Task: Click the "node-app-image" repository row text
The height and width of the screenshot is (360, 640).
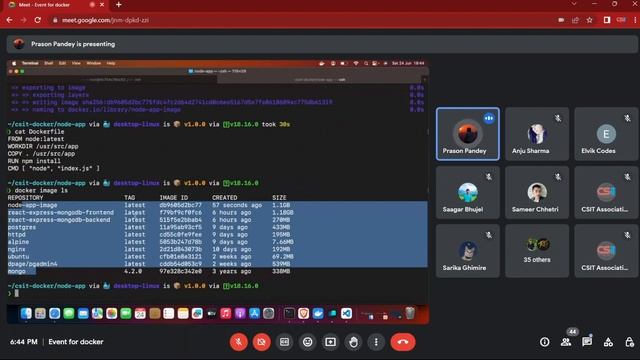Action: pos(33,205)
